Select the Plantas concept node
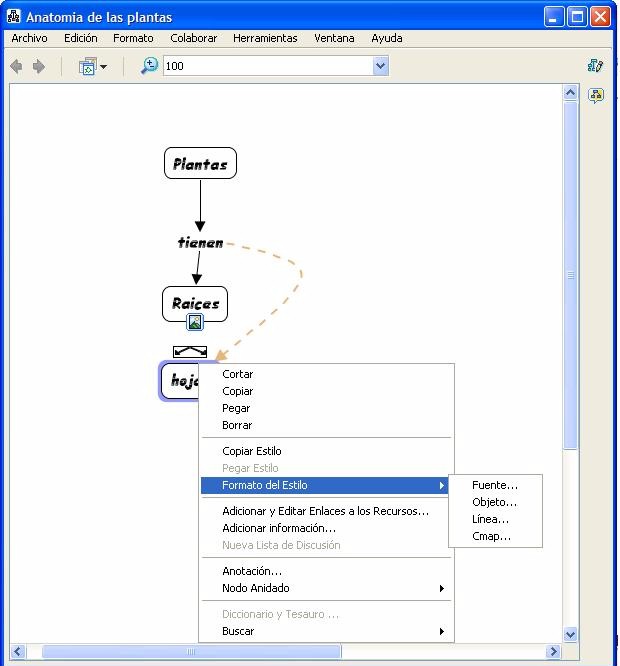Viewport: 620px width, 666px height. coord(200,164)
